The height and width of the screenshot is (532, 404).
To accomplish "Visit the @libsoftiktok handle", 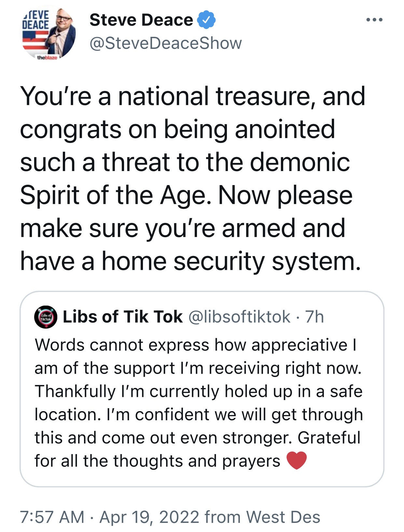I will click(240, 317).
